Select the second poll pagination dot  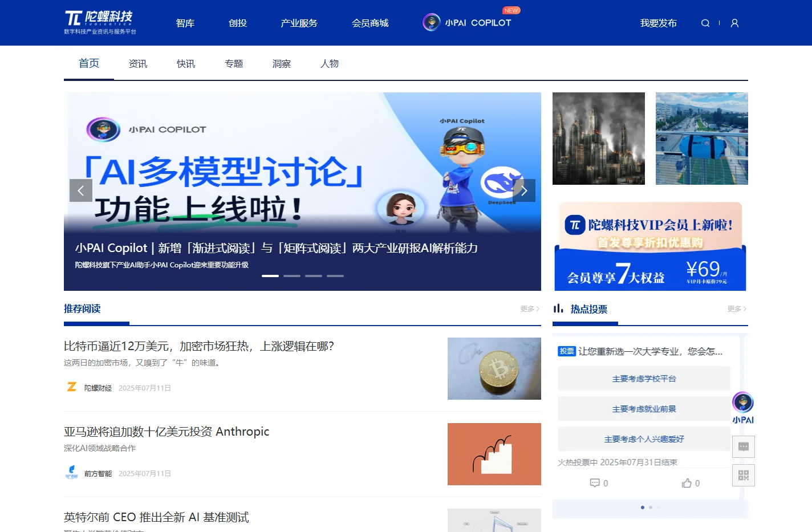coord(651,507)
